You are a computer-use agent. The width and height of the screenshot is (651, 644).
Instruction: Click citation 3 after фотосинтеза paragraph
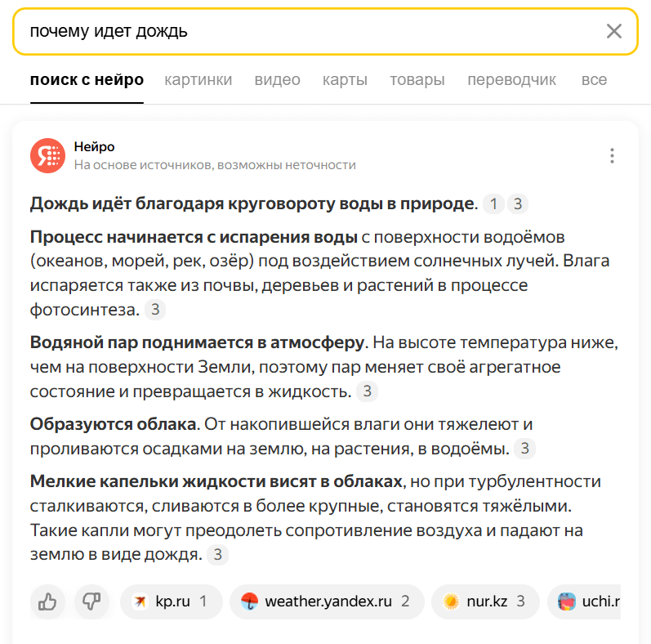[155, 310]
